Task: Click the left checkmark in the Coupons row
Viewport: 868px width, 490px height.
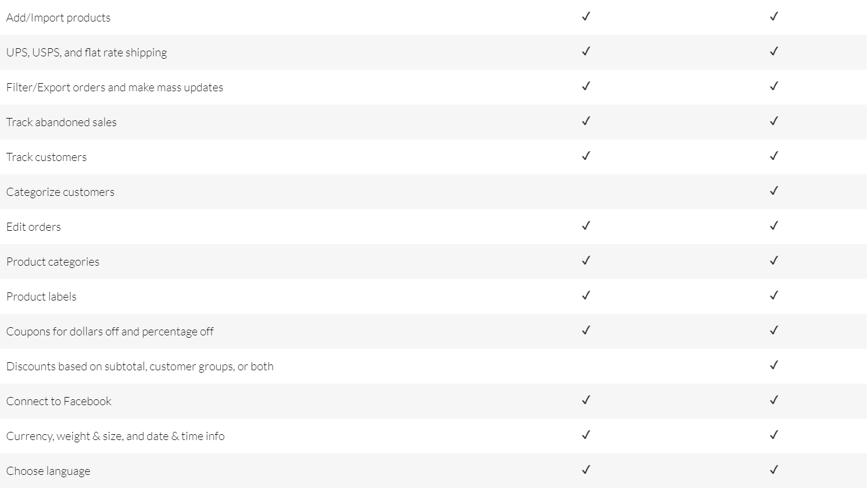Action: 586,331
